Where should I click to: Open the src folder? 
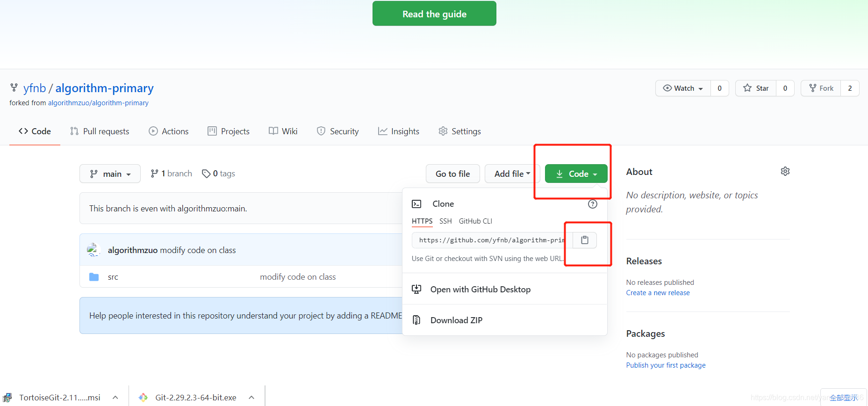[113, 277]
